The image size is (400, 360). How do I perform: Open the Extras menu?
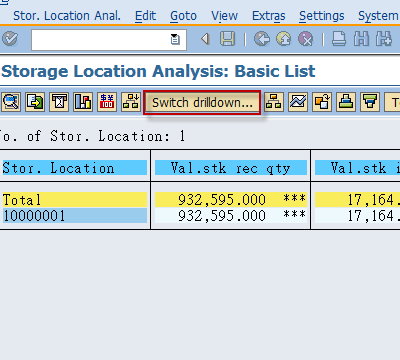click(269, 16)
